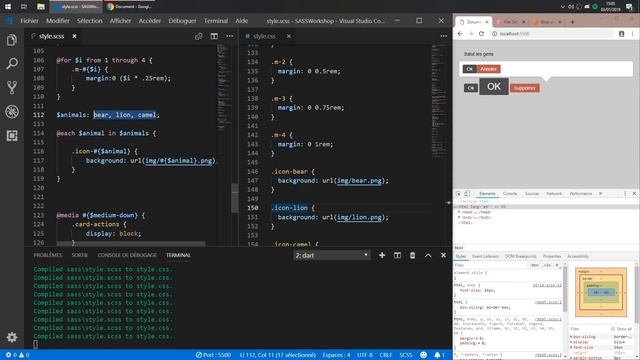Open more actions for style.css editor group
Image resolution: width=640 pixels, height=360 pixels.
tap(444, 36)
